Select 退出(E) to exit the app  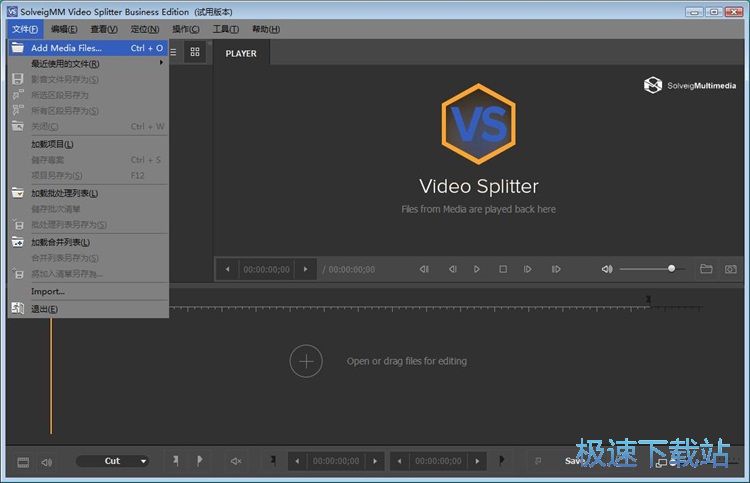coord(44,309)
